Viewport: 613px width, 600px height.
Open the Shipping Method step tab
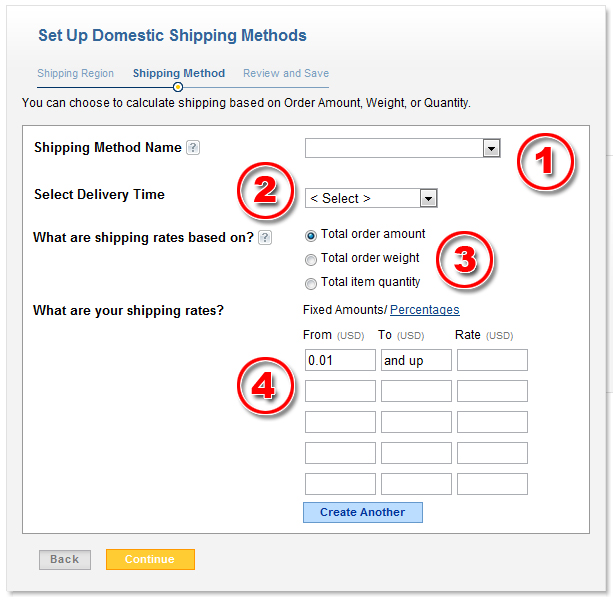pos(179,73)
